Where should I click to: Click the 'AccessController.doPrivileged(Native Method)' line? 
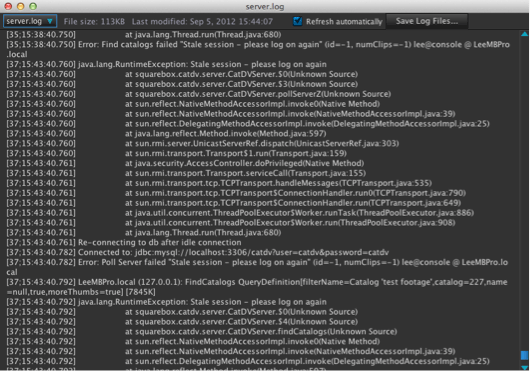(x=185, y=163)
